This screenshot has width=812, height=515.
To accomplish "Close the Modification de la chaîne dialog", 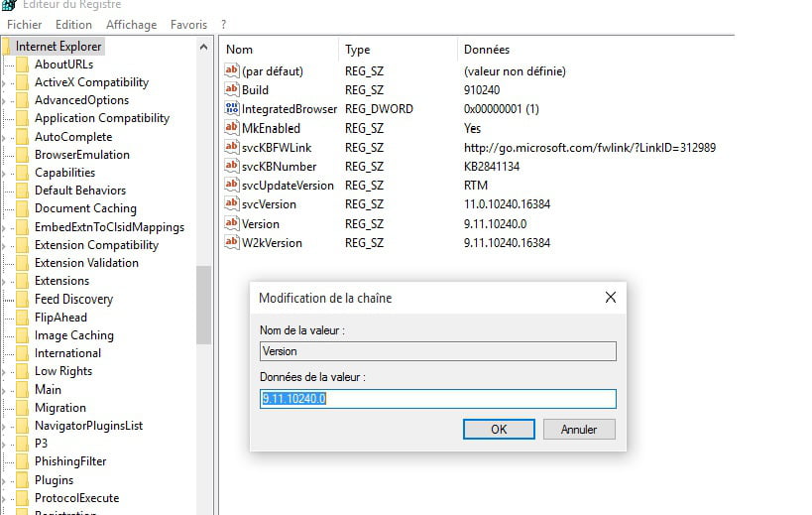I will pos(611,297).
